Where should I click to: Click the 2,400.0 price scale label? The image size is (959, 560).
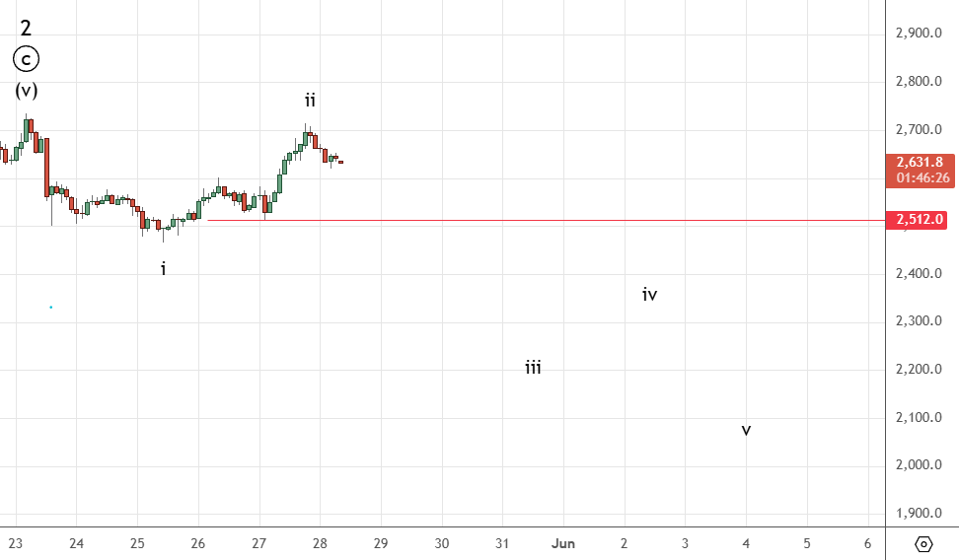point(920,273)
